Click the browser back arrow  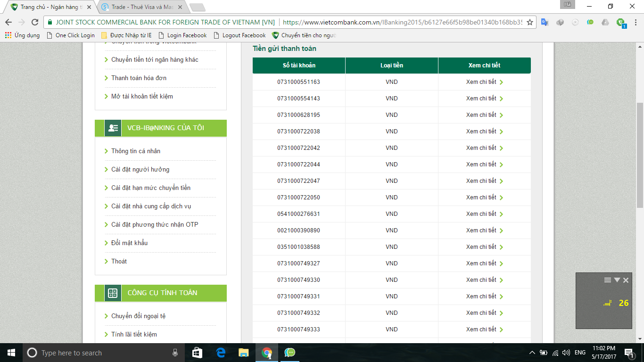point(8,22)
